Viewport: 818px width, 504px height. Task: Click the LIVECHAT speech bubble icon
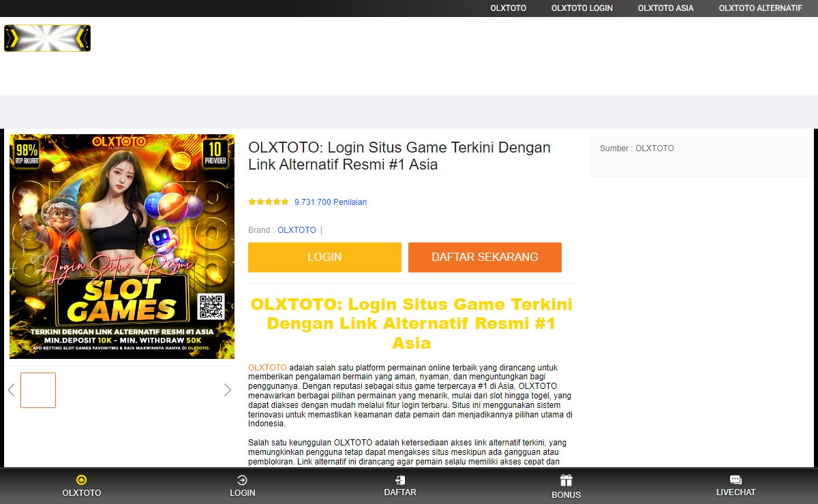click(x=736, y=480)
